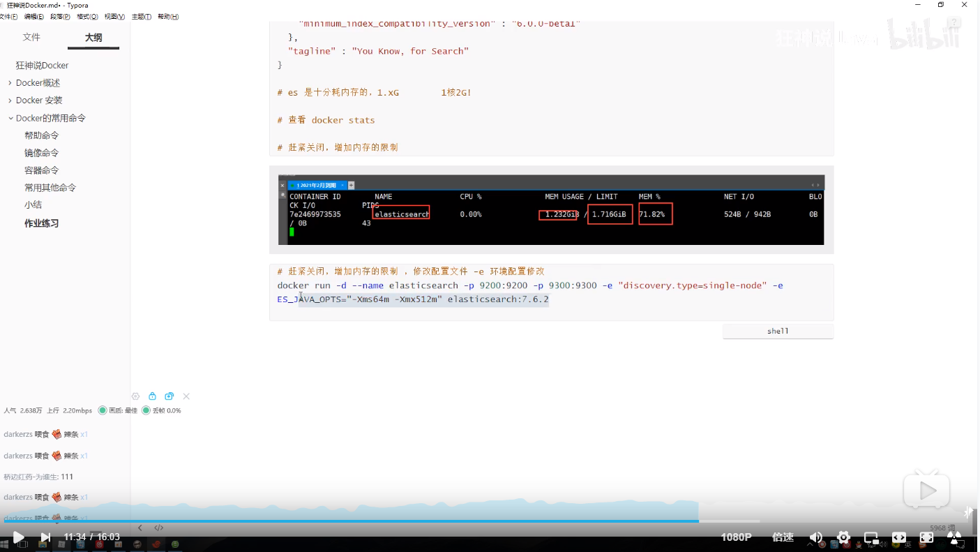980x552 pixels.
Task: Open the 文件(F) menu
Action: click(x=10, y=17)
